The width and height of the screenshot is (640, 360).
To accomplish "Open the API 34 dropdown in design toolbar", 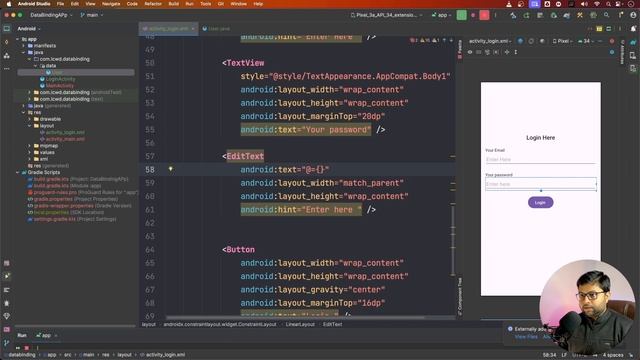I will coord(586,41).
